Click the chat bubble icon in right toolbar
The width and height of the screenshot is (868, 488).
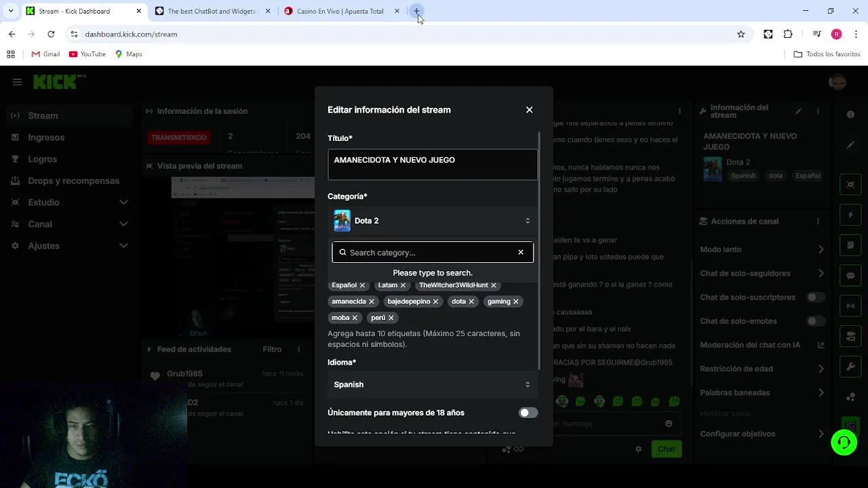coord(850,276)
